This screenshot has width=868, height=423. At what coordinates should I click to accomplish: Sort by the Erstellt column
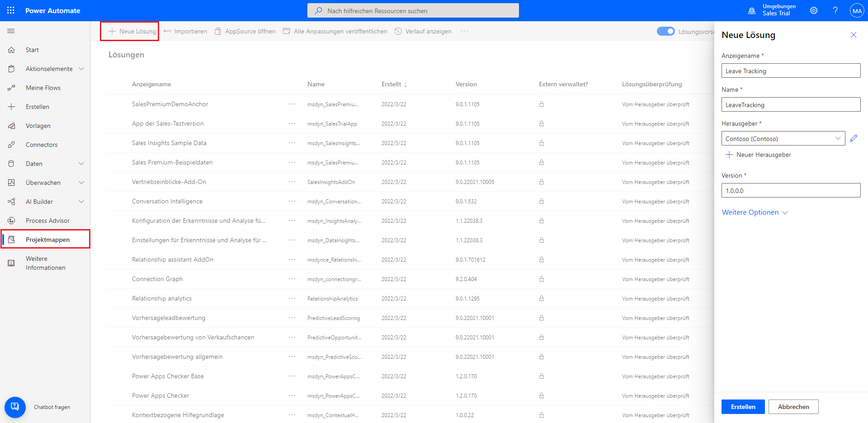[394, 84]
